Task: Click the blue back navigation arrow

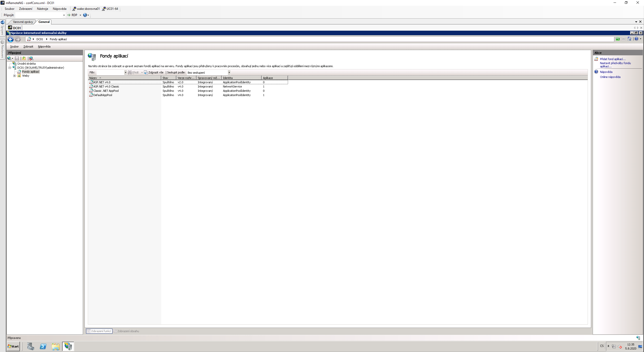Action: pyautogui.click(x=11, y=39)
